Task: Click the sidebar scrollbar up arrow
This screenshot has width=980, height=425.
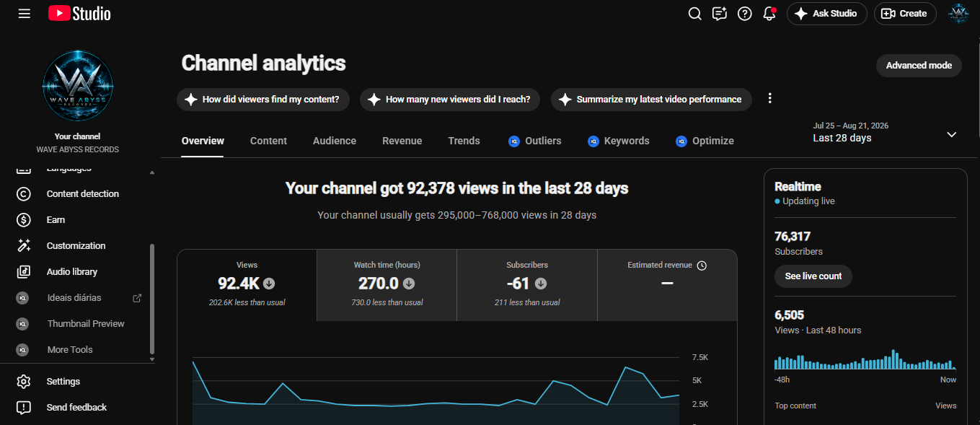Action: coord(151,172)
